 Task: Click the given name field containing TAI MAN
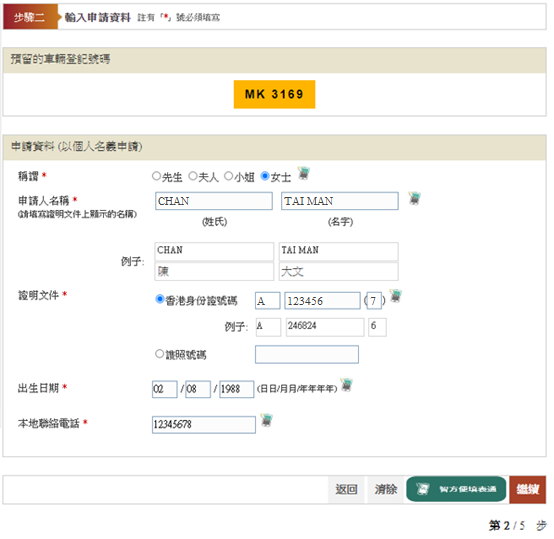click(340, 201)
